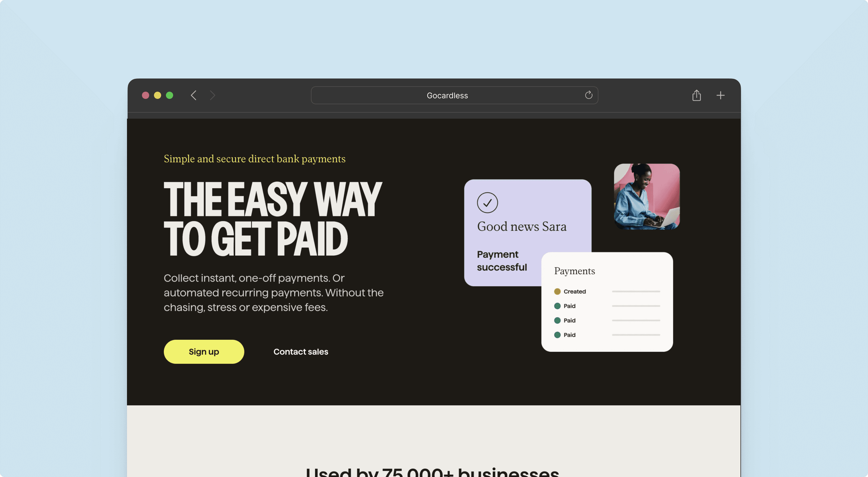Screen dimensions: 868x477
Task: Open browser new tab with plus button
Action: point(721,95)
